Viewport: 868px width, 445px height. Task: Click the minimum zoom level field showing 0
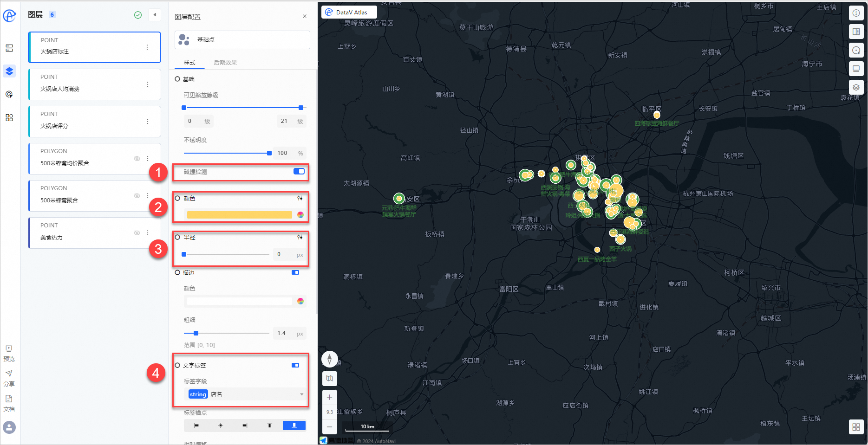pyautogui.click(x=198, y=122)
